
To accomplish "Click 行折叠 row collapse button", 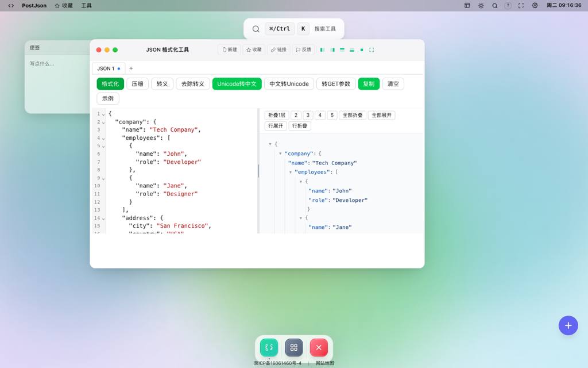I will point(300,126).
